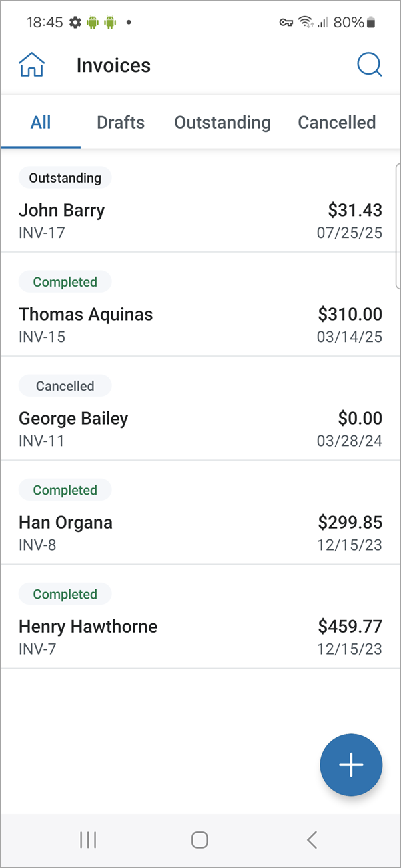Switch to the Drafts tab
The image size is (401, 868).
pos(121,122)
